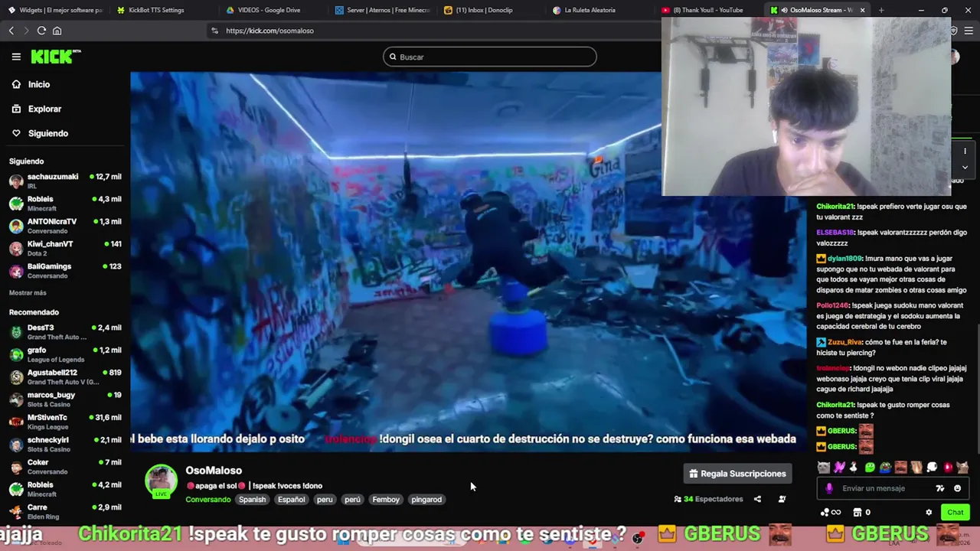Select the grey cat emote
Viewport: 980px width, 551px height.
click(823, 467)
